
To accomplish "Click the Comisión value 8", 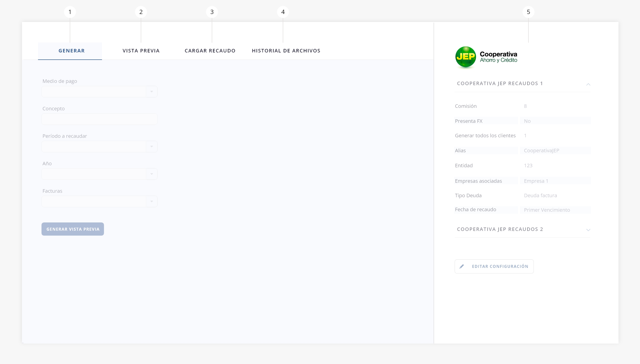I will [x=525, y=106].
